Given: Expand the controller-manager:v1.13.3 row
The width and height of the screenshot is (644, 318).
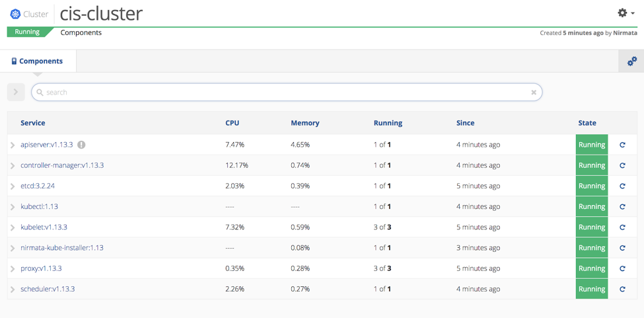Looking at the screenshot, I should point(13,165).
